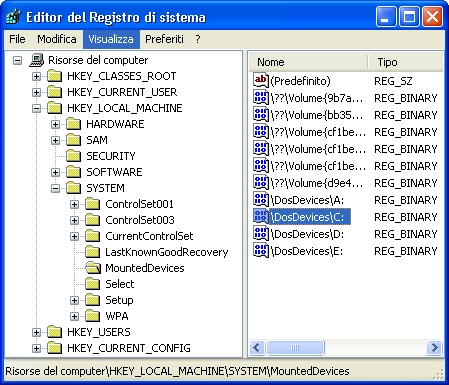Sort by the Tipo column header
Screen dimensions: 449x385
(x=406, y=62)
